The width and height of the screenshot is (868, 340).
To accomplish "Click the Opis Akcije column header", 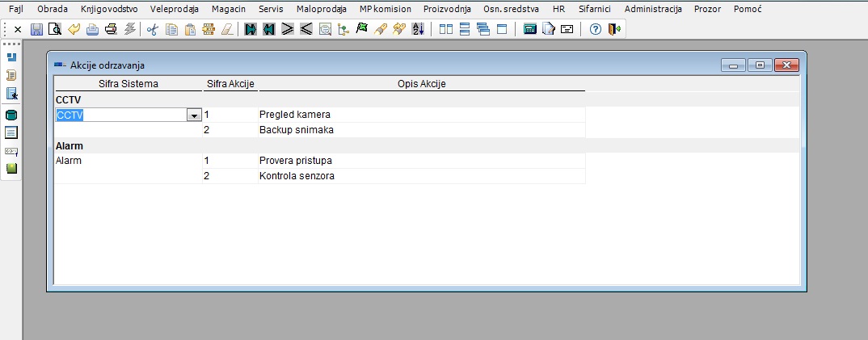I will [421, 84].
